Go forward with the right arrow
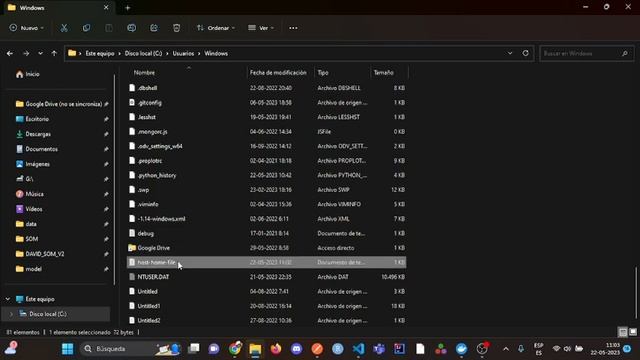Image resolution: width=640 pixels, height=360 pixels. click(26, 53)
